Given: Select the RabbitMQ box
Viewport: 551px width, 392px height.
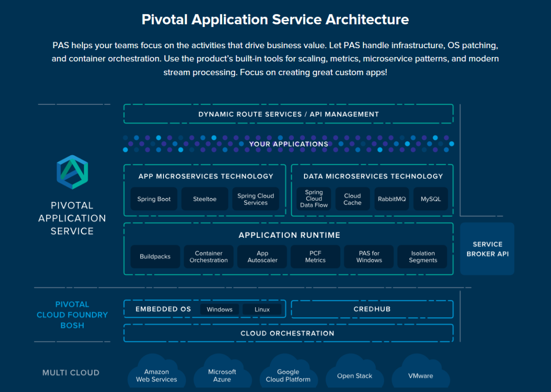Looking at the screenshot, I should [x=392, y=199].
